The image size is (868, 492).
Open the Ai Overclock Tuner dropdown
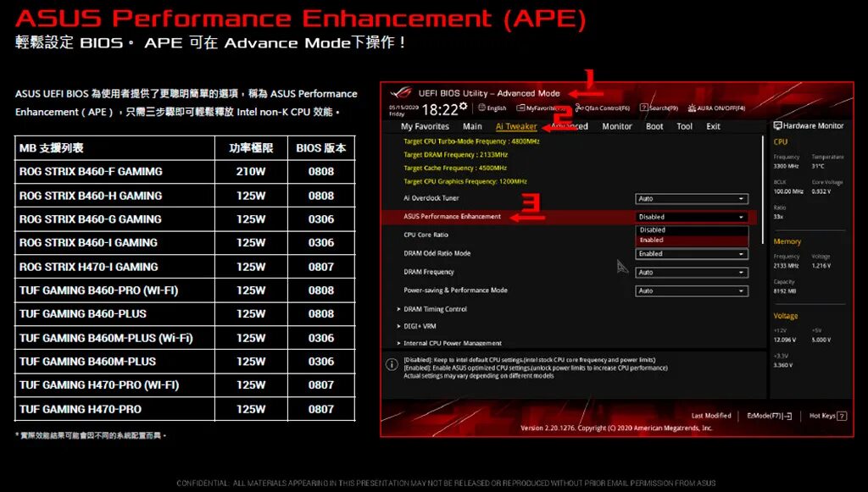coord(692,198)
